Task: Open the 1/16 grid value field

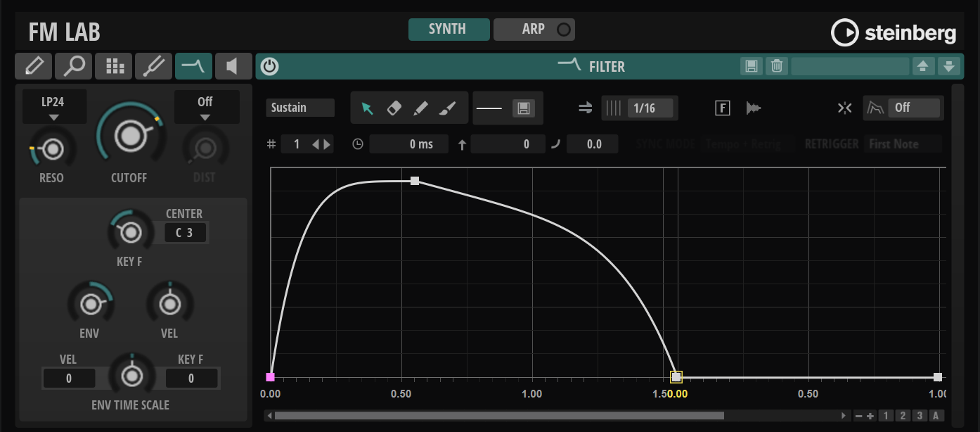Action: click(650, 108)
